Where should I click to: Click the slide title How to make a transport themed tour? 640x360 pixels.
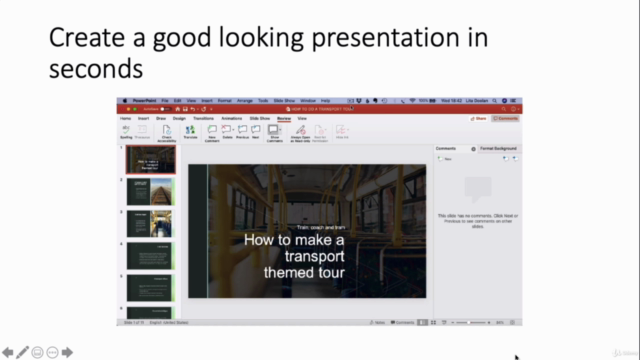click(294, 256)
